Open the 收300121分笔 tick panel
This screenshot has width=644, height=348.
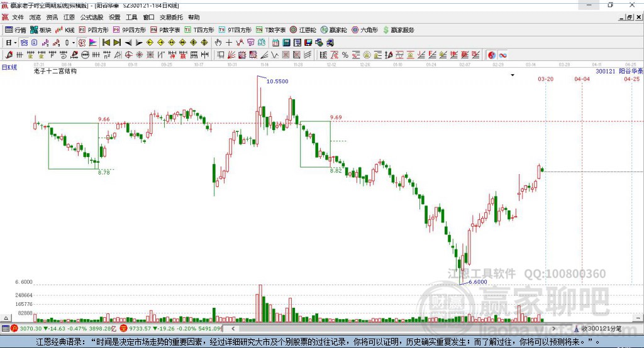pyautogui.click(x=597, y=329)
